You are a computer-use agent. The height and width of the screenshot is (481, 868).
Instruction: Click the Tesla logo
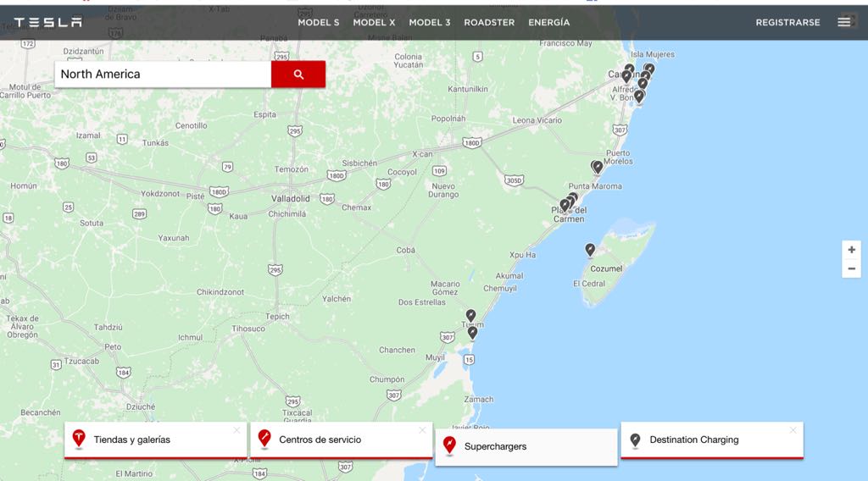click(x=48, y=23)
